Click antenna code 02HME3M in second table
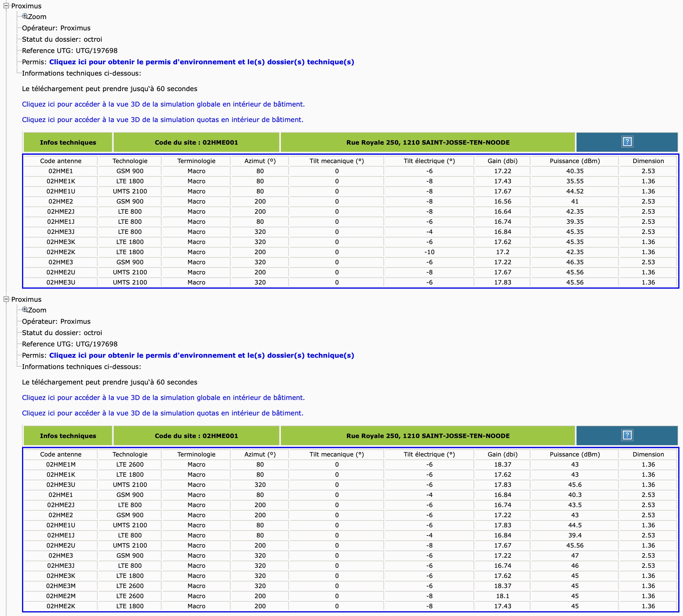The image size is (683, 616). click(61, 586)
